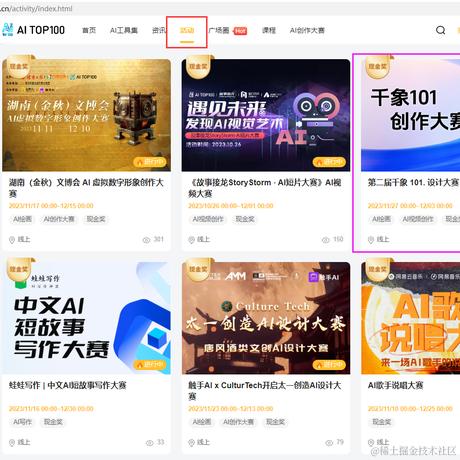Select AI绘画 tag on 湖南文博会 card

22,219
